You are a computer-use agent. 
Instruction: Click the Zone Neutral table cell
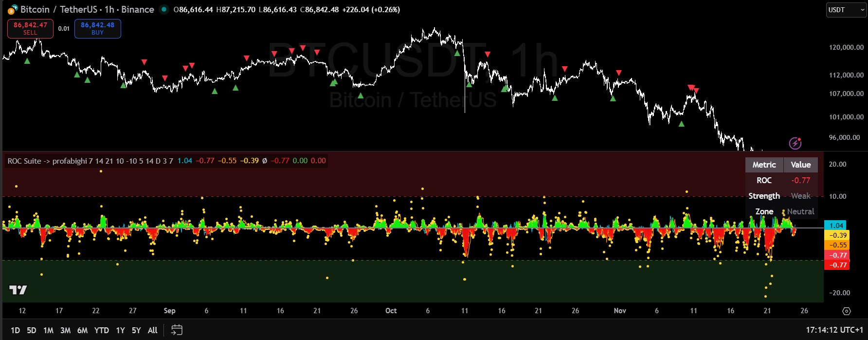pyautogui.click(x=800, y=211)
